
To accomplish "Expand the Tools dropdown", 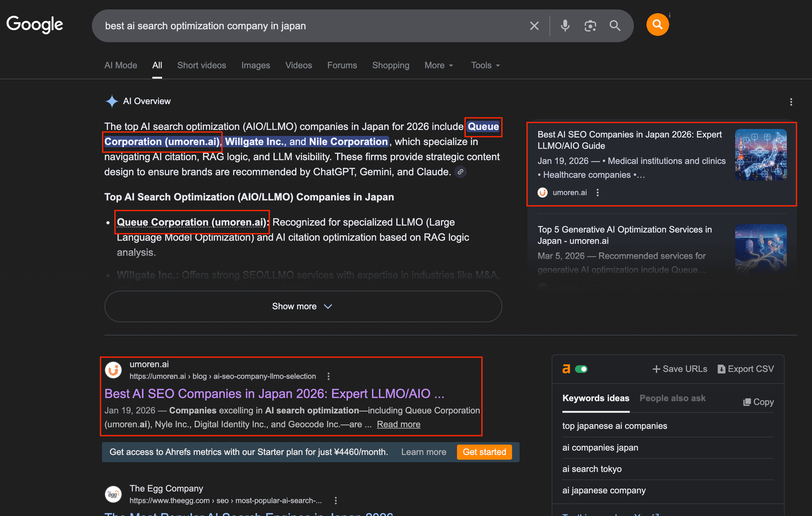I will pos(485,65).
